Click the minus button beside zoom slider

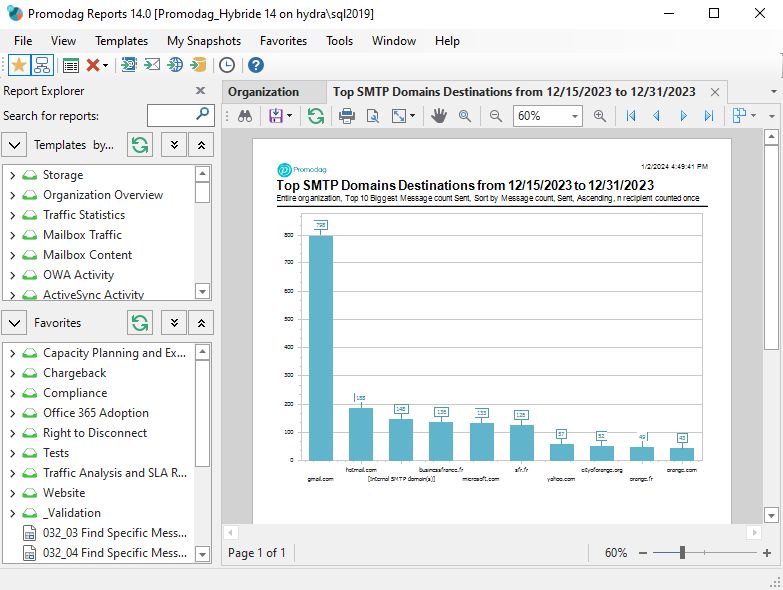click(x=643, y=553)
